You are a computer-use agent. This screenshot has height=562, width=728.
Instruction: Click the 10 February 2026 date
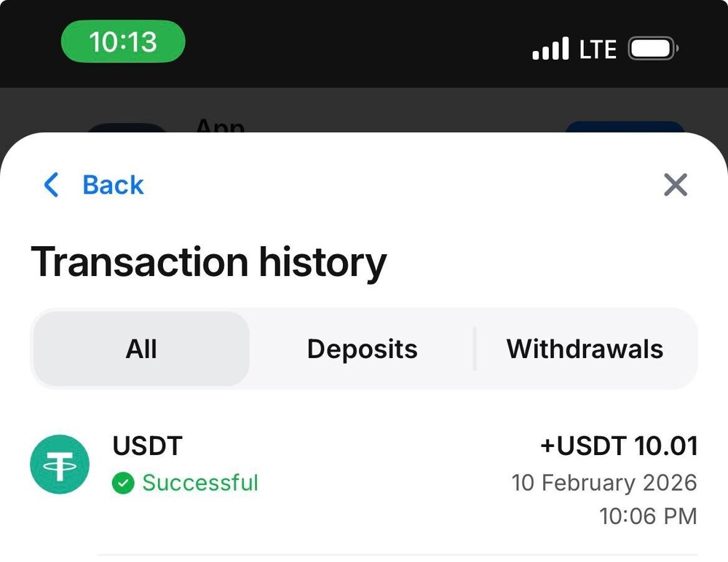(604, 483)
